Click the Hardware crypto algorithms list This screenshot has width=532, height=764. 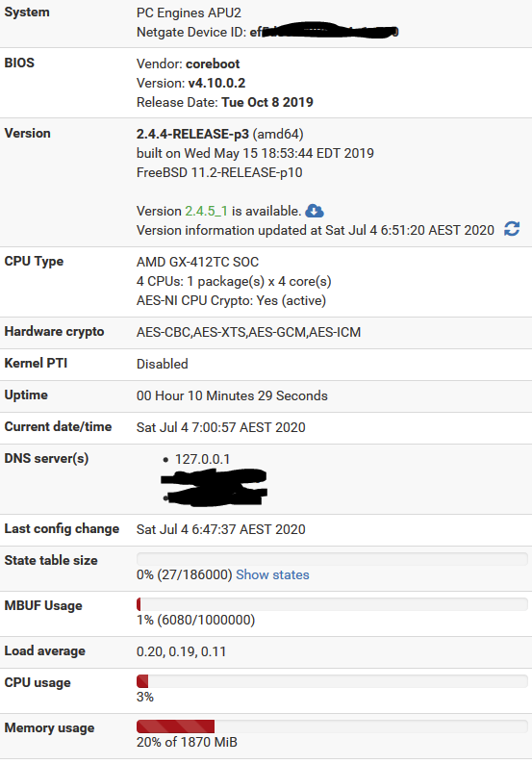[248, 332]
